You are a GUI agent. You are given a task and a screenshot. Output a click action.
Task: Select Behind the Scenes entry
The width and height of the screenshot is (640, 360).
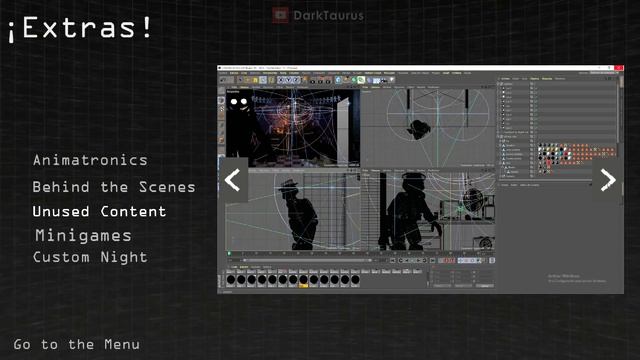[114, 187]
